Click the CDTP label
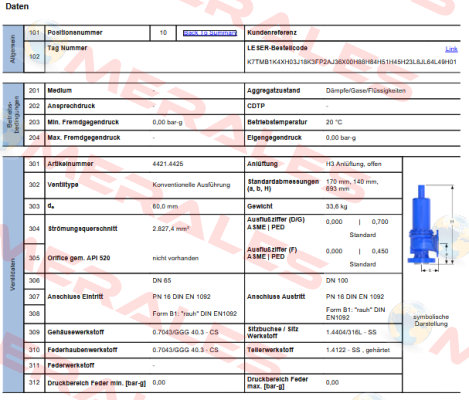The height and width of the screenshot is (400, 469). pyautogui.click(x=256, y=106)
